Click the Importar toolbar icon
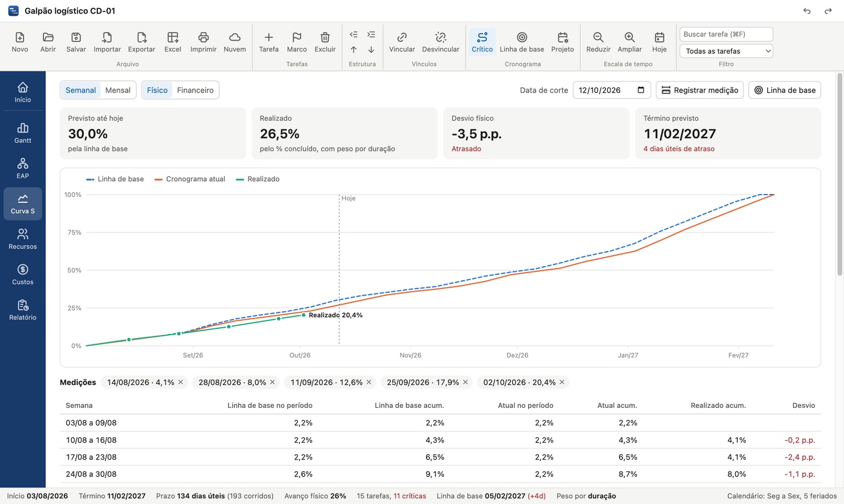The width and height of the screenshot is (844, 504). [x=107, y=38]
